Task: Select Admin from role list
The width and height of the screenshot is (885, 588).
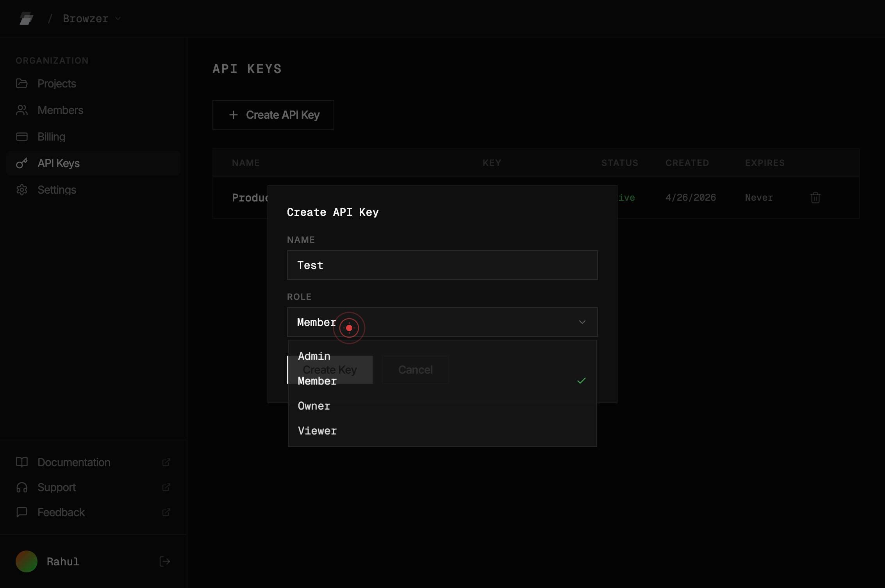Action: click(442, 356)
